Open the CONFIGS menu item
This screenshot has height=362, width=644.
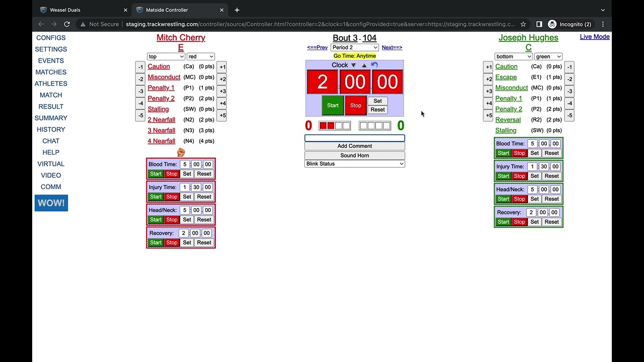pos(51,38)
